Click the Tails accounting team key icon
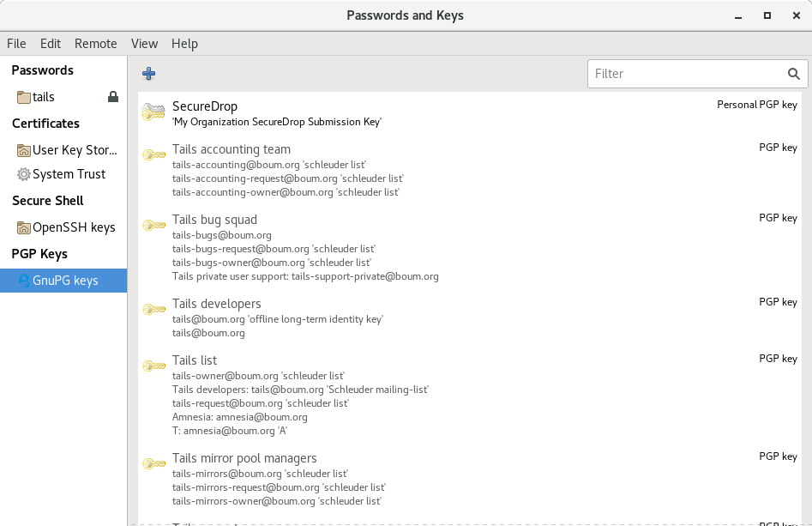This screenshot has width=812, height=526. coord(153,154)
